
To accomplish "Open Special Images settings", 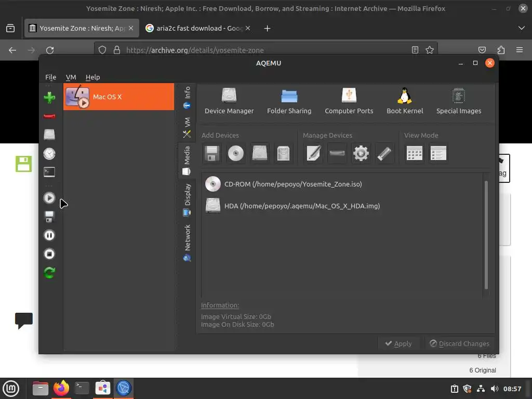I will (459, 101).
